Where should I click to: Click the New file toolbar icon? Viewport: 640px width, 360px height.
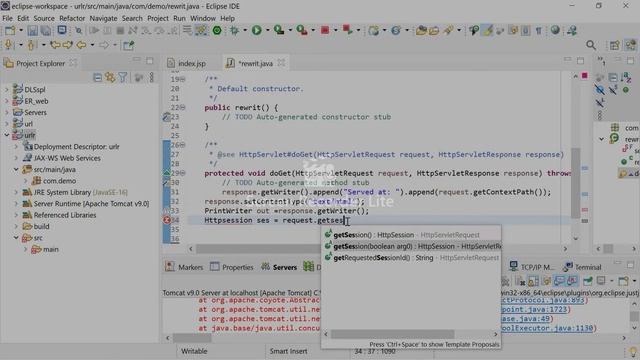[x=10, y=31]
